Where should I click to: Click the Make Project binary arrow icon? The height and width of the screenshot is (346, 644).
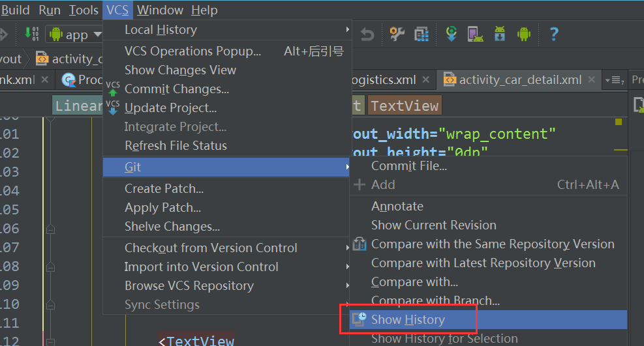pos(32,34)
